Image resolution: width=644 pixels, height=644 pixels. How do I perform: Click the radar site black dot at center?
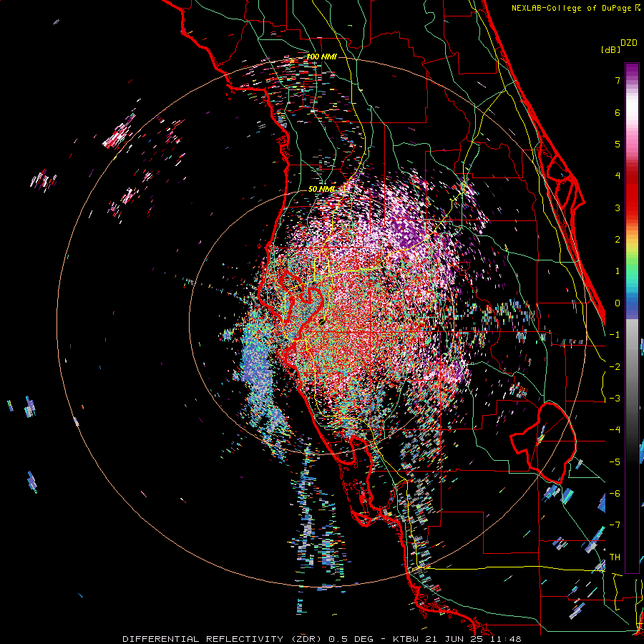point(322,322)
